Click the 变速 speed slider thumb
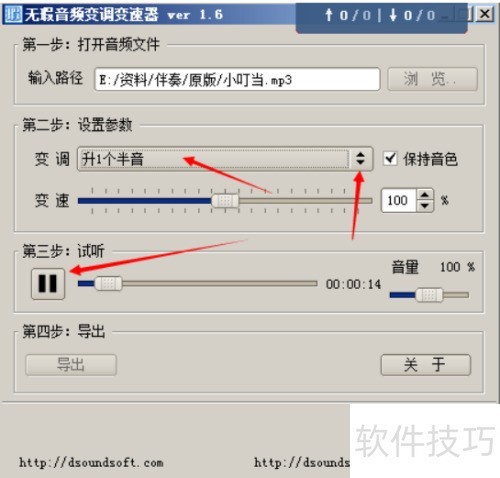This screenshot has width=500, height=478. [225, 201]
